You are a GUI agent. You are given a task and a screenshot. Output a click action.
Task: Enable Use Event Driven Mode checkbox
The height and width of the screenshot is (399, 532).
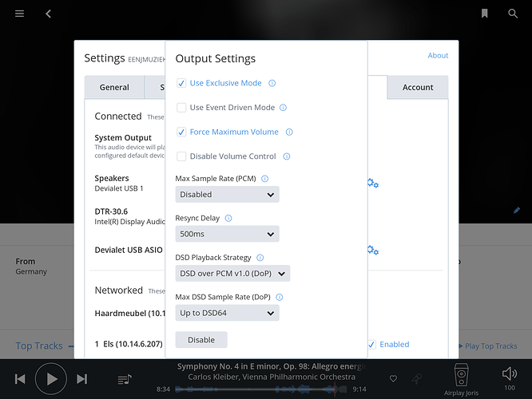[x=181, y=108]
